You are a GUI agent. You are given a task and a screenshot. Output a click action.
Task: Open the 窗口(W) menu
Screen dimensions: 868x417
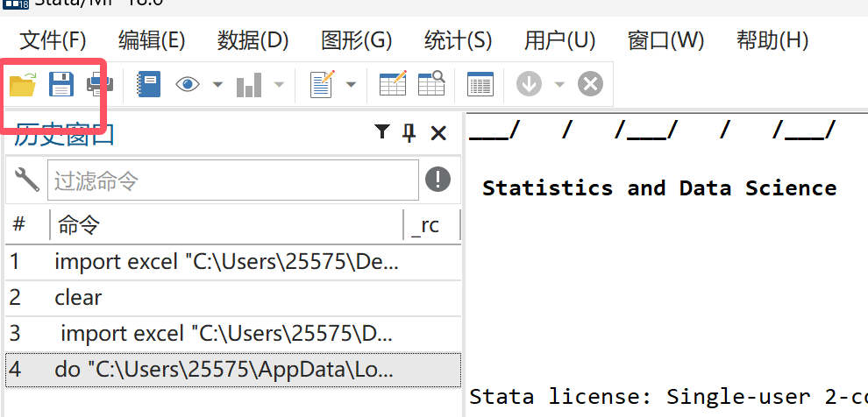click(665, 40)
